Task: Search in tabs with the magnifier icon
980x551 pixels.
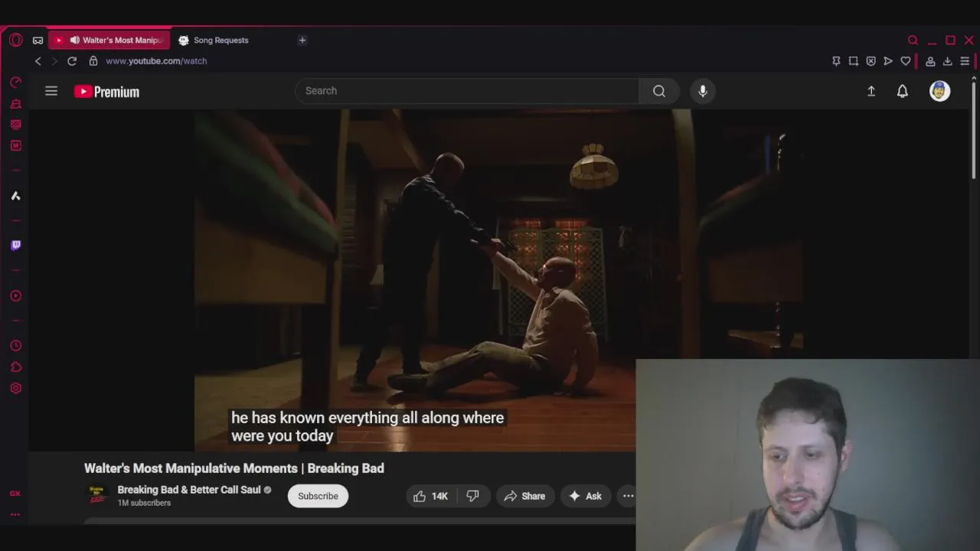Action: [x=913, y=40]
